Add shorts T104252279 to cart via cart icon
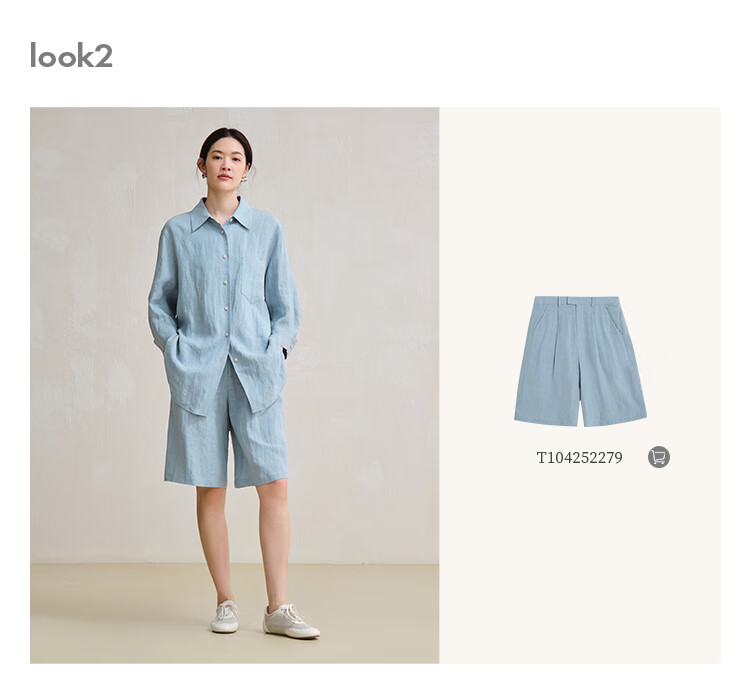The image size is (750, 690). coord(659,457)
